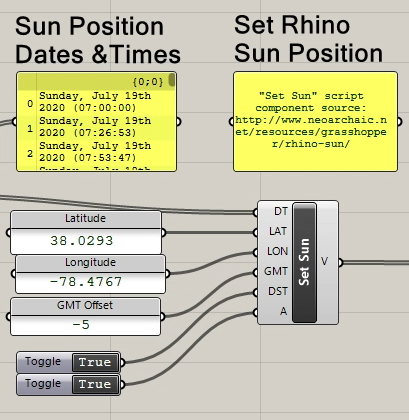Click the A input of Set Sun

point(283,312)
